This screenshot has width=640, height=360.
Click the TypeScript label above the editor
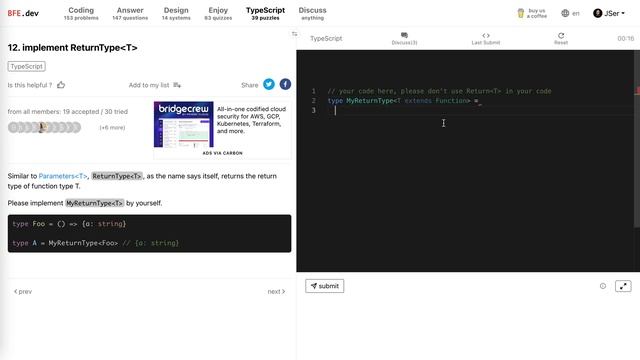click(x=326, y=38)
